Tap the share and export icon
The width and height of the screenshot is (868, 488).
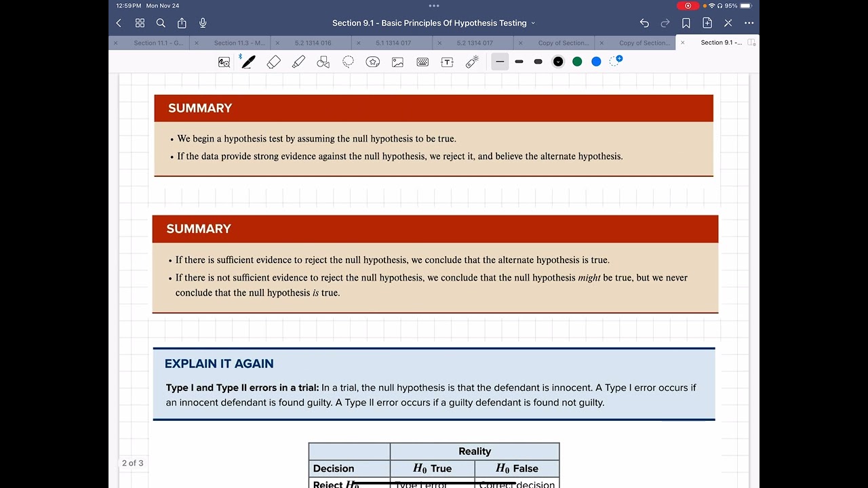tap(182, 23)
